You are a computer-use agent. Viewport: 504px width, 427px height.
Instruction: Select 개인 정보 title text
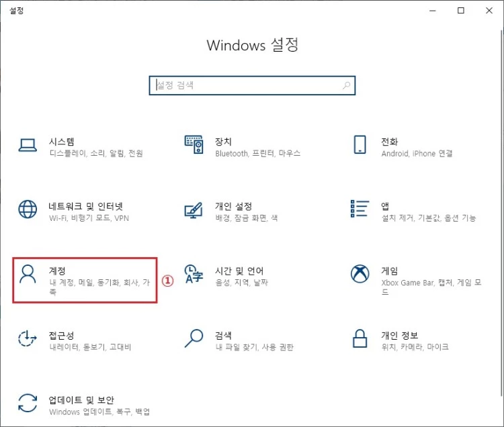coord(400,336)
